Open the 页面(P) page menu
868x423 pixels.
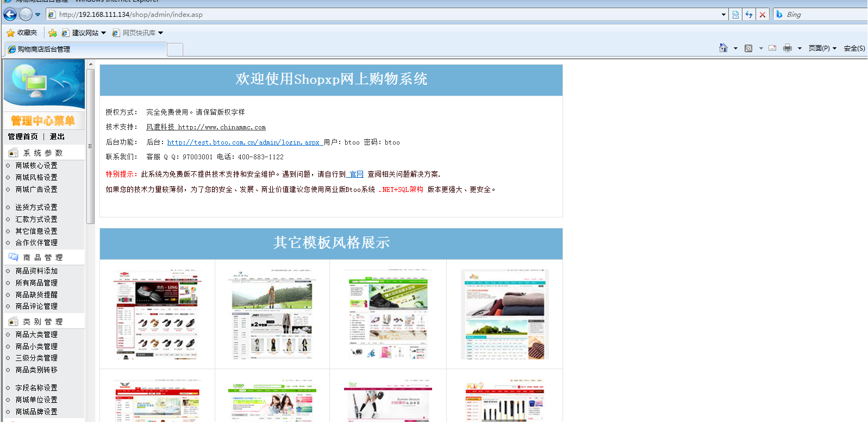pos(822,48)
